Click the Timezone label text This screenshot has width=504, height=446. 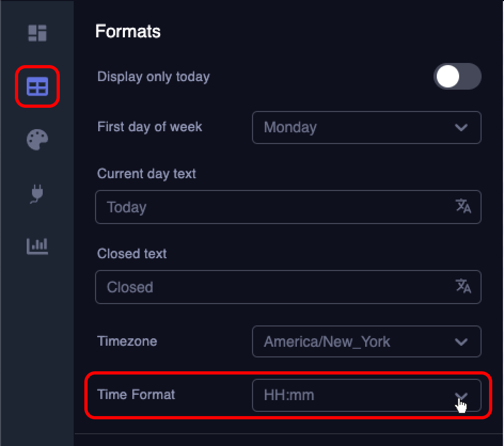click(127, 341)
